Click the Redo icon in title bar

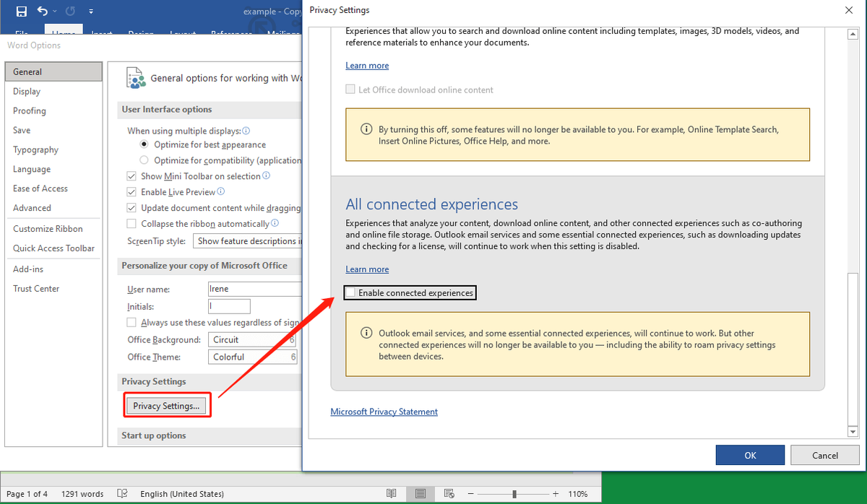(x=70, y=12)
